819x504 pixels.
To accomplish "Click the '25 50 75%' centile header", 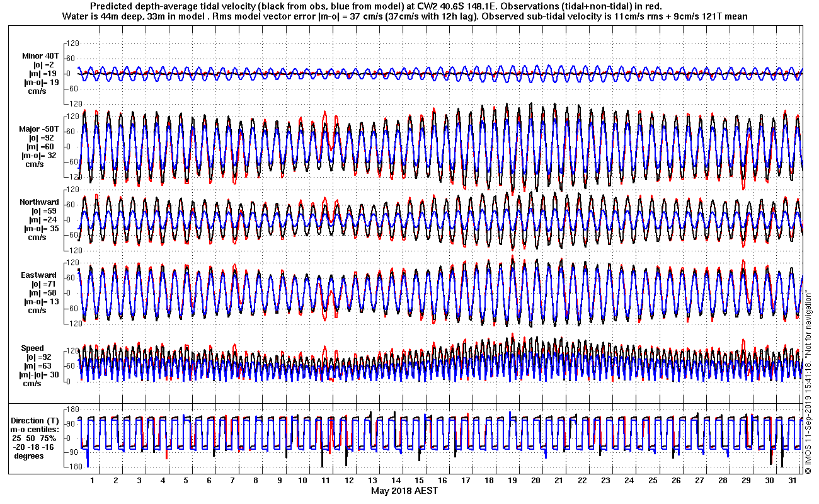I will (35, 438).
